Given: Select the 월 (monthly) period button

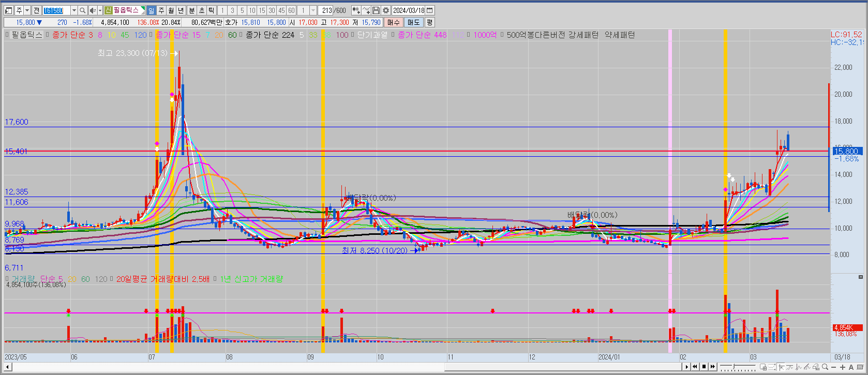Looking at the screenshot, I should coord(171,10).
